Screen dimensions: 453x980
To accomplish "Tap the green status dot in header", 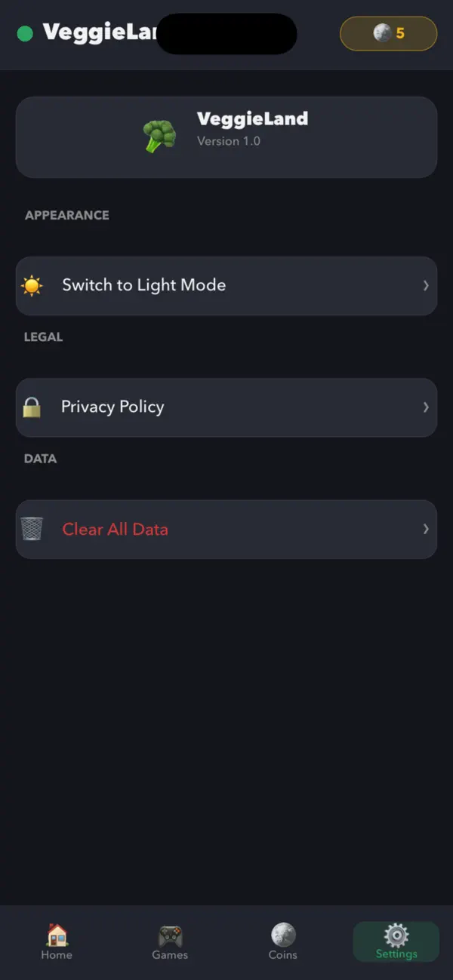I will pos(25,34).
